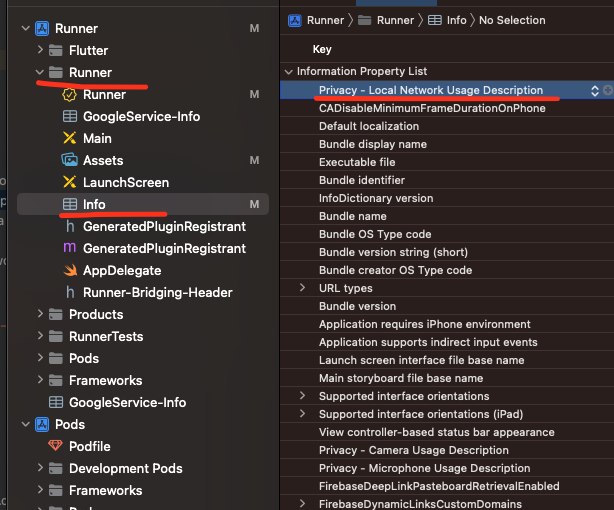Click the Key column header
614x510 pixels.
point(322,49)
